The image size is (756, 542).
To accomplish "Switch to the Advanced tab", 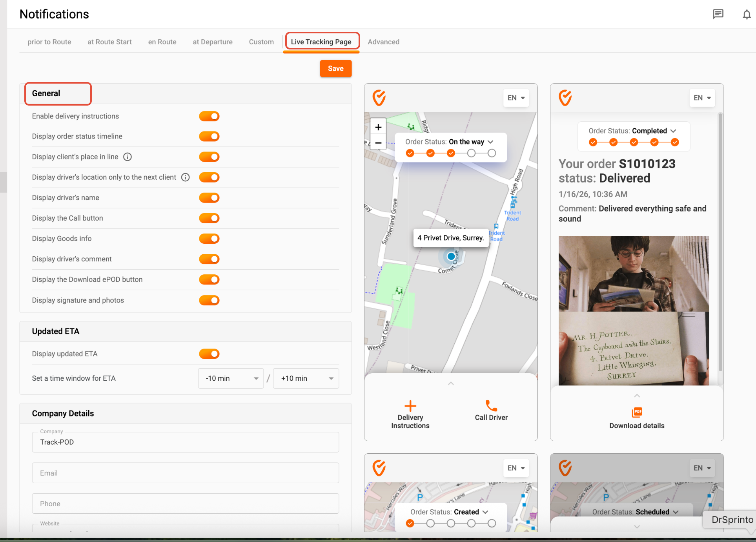I will [x=383, y=42].
